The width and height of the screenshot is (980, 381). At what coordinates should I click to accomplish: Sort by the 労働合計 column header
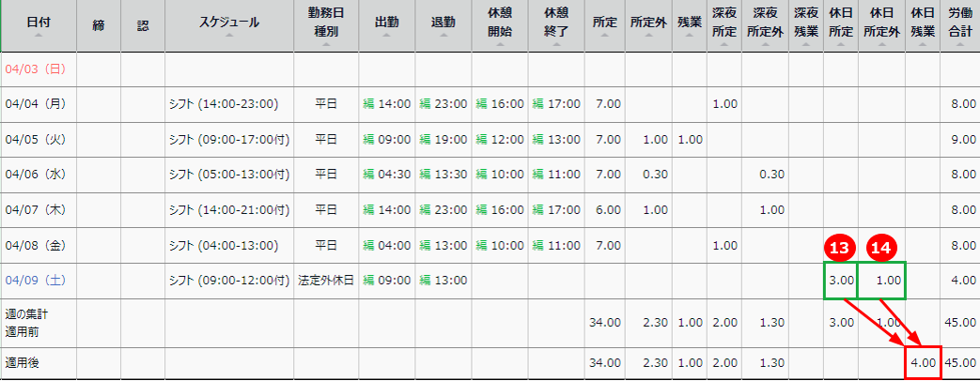pyautogui.click(x=959, y=24)
